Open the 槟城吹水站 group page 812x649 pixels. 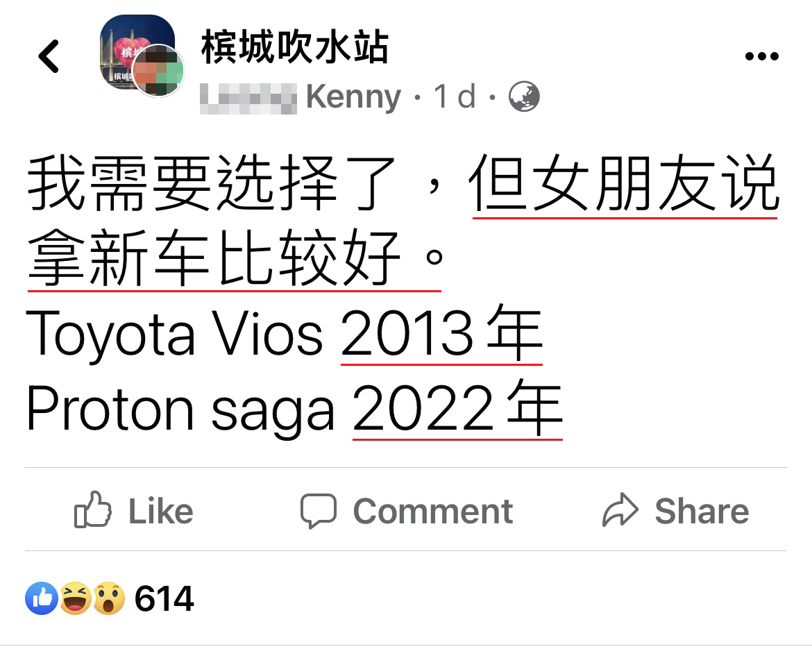pos(294,49)
